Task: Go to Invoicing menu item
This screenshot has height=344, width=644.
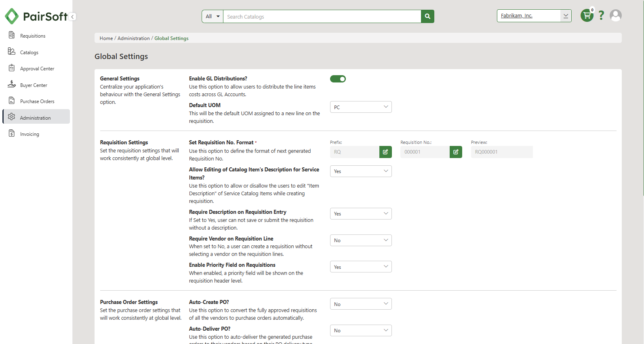Action: [x=29, y=134]
